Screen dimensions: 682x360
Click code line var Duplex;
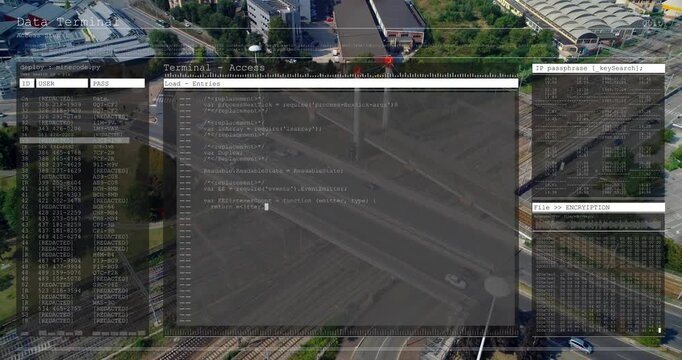coord(223,153)
